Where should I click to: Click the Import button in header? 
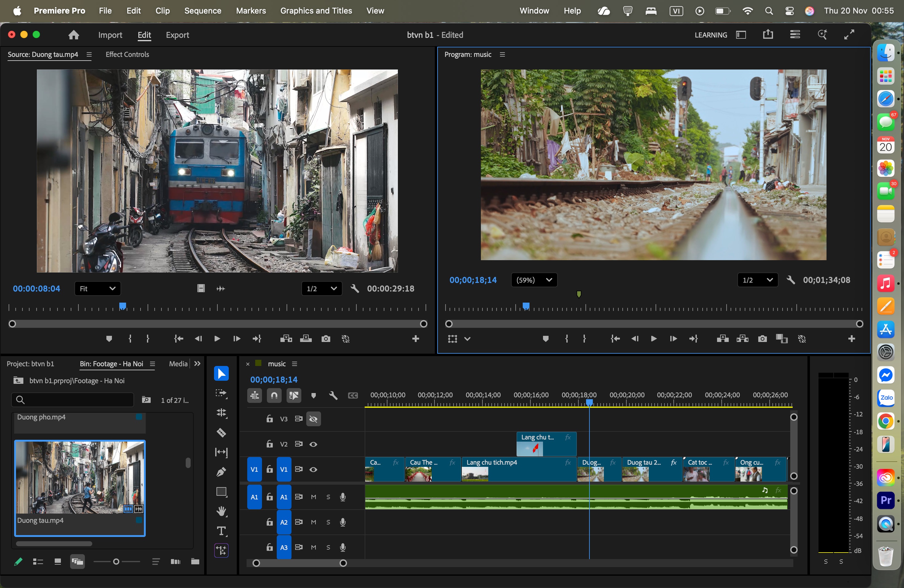pos(110,35)
